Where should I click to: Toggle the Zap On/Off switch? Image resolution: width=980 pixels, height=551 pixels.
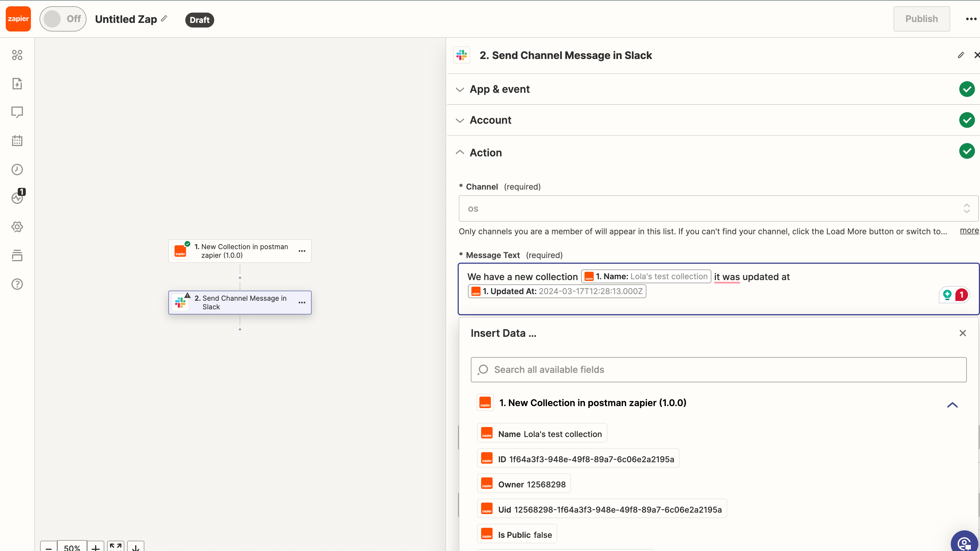pyautogui.click(x=63, y=19)
